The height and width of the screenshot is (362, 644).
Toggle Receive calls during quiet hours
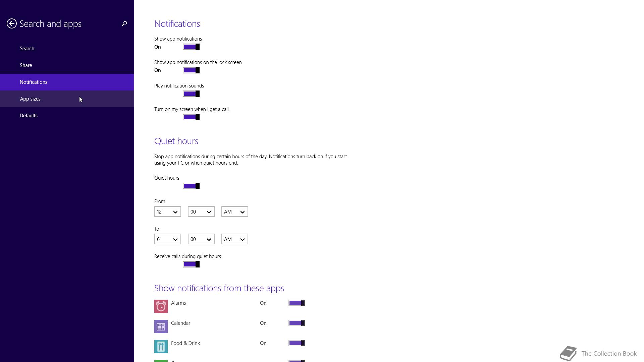[x=191, y=264]
